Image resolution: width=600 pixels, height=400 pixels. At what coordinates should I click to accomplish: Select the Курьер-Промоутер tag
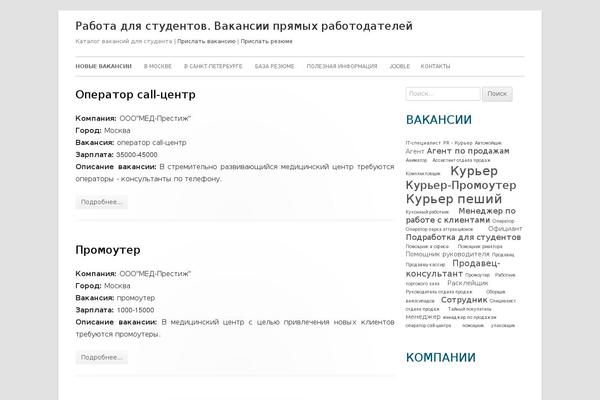(461, 185)
